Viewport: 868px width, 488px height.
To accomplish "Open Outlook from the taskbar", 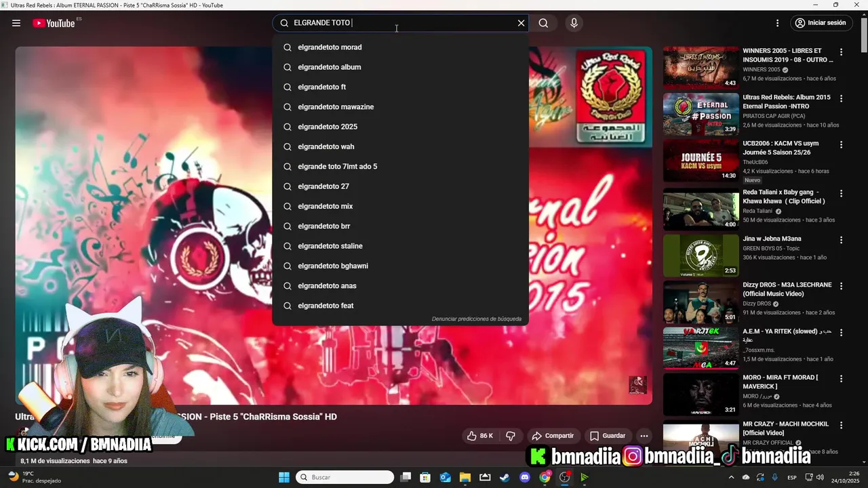I will 445,477.
